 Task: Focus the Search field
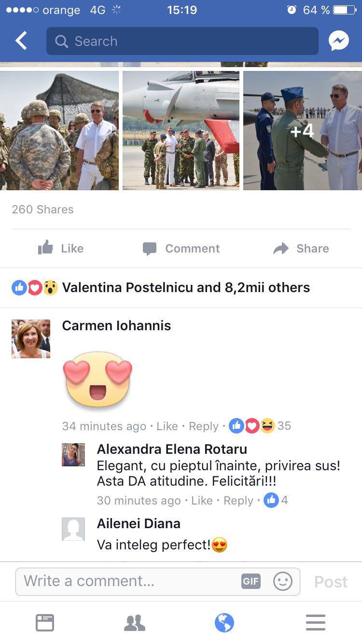click(x=182, y=41)
